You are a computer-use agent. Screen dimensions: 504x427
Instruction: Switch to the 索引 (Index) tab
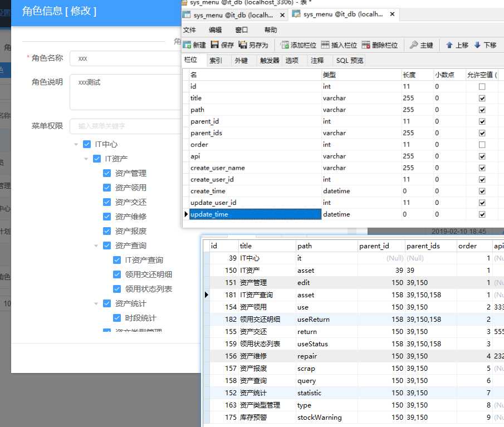coord(216,60)
